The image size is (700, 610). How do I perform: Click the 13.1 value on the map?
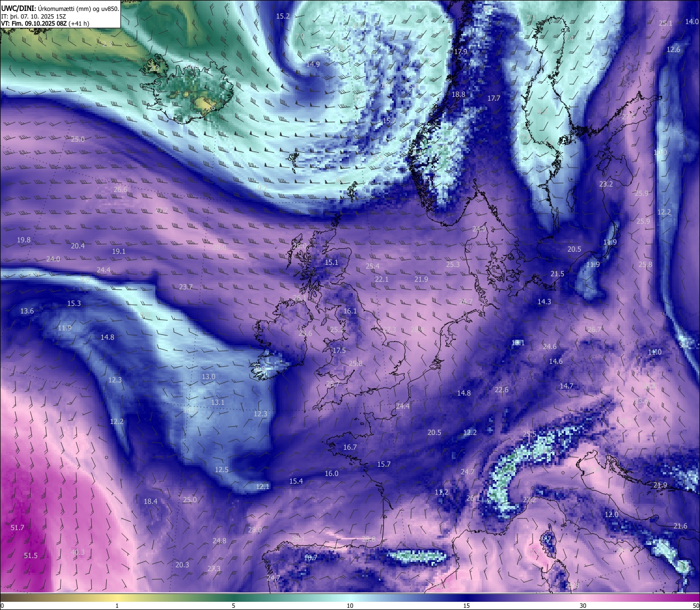pyautogui.click(x=218, y=402)
